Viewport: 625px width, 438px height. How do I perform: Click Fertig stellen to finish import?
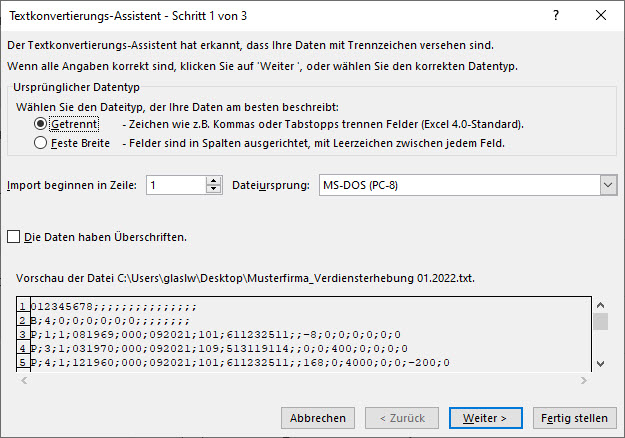574,418
